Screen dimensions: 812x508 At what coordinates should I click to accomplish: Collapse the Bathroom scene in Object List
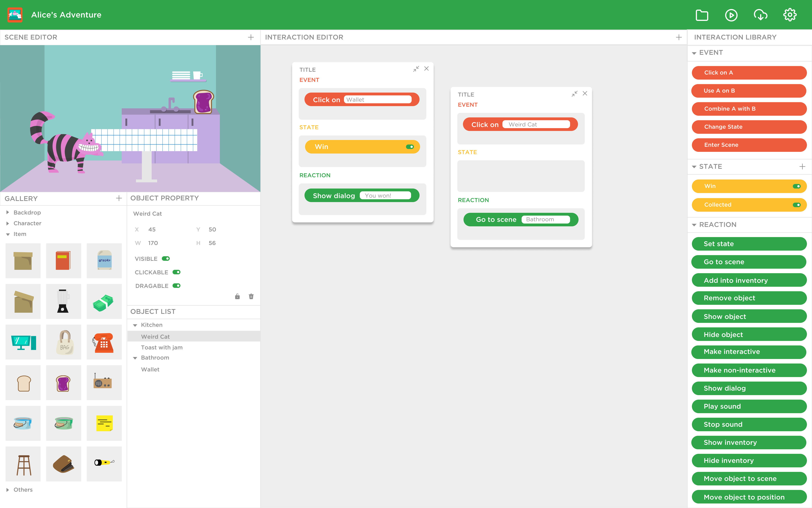point(135,358)
